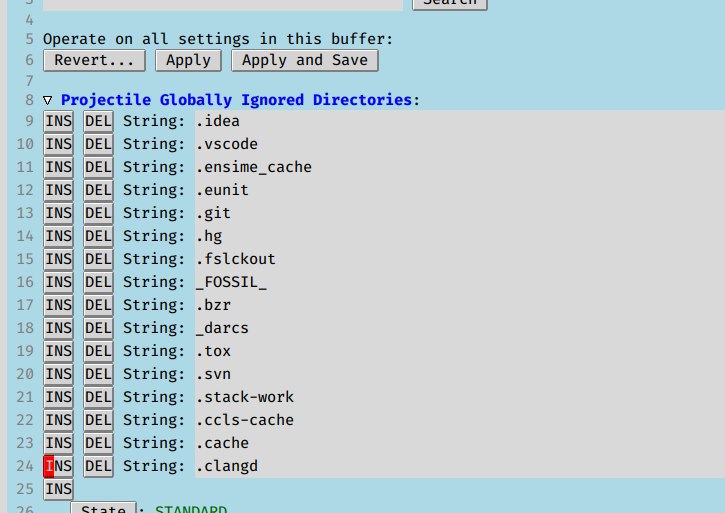725x513 pixels.
Task: Edit the .ccls-cache string field
Action: click(x=460, y=420)
